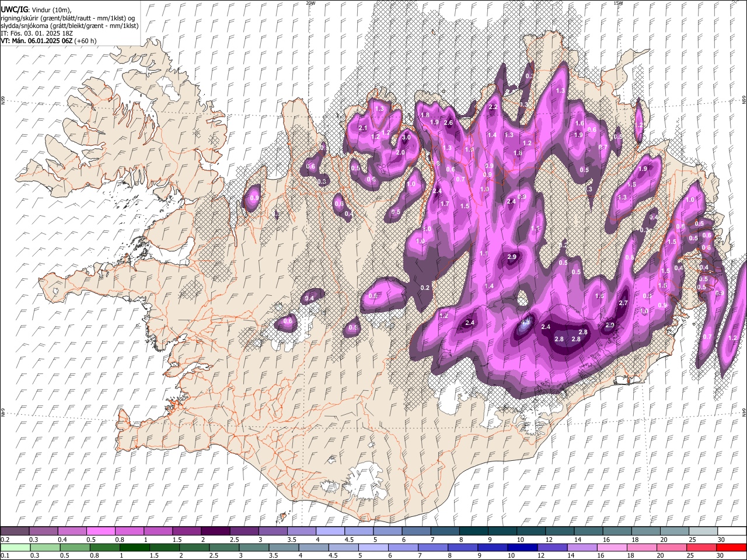Pick the bright red 30 rain scale swatch

coord(731,547)
